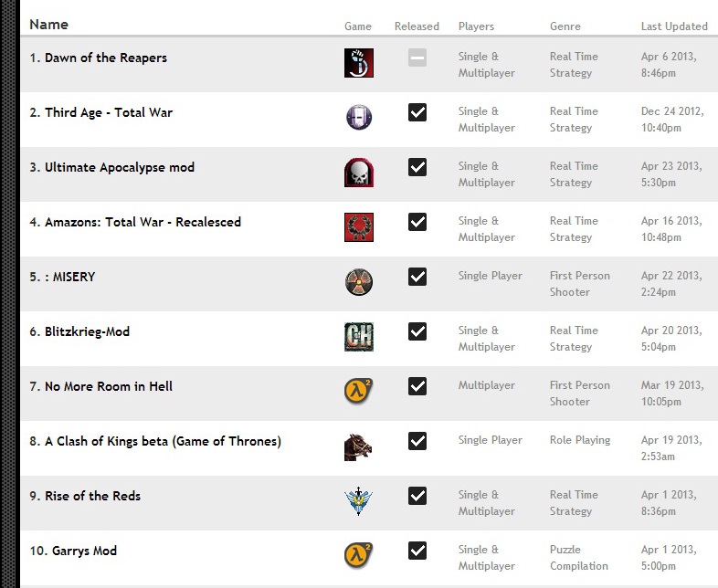
Task: Open the Half-Life 2 icon beside Garrys Mod
Action: point(358,555)
